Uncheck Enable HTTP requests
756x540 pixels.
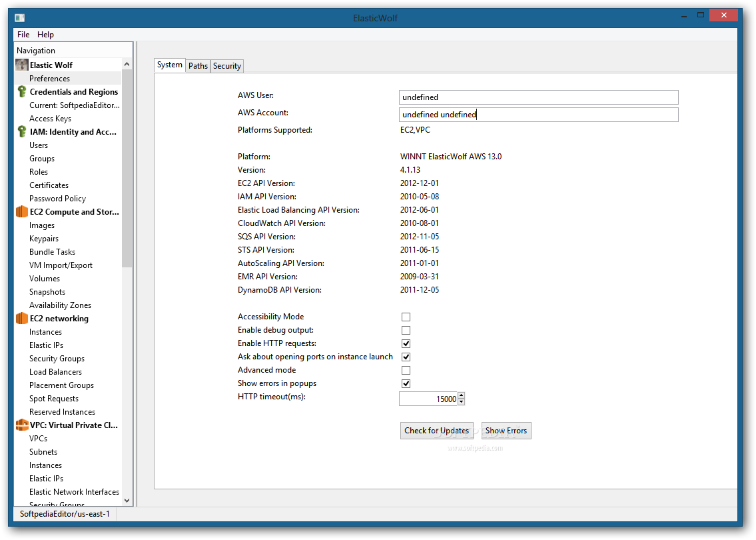click(406, 343)
